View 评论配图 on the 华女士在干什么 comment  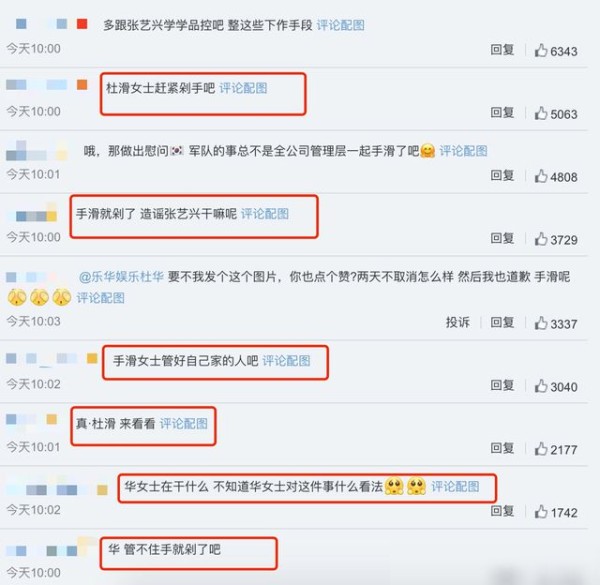pos(455,487)
